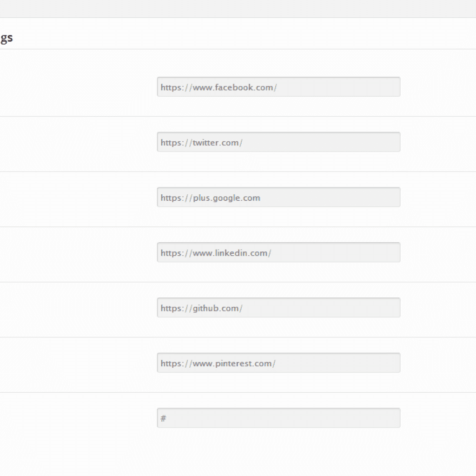476x476 pixels.
Task: Select the plus.google.com text box
Action: pyautogui.click(x=279, y=197)
